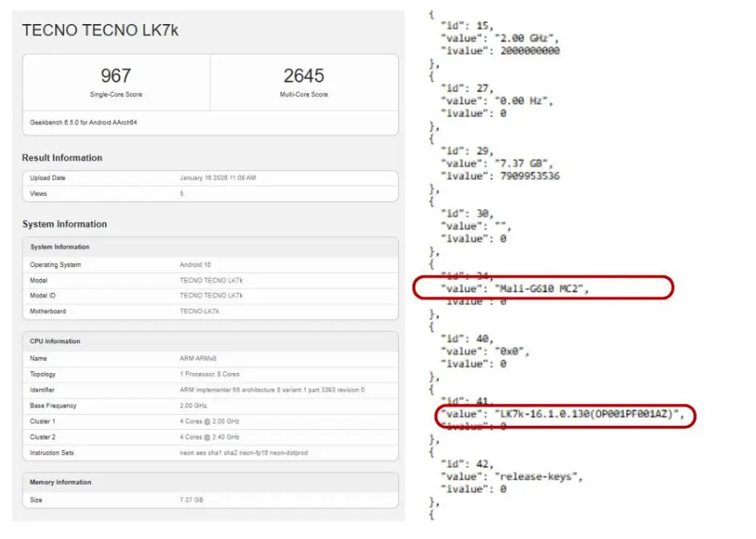Viewport: 756px width, 539px height.
Task: Click the Memory Information table header
Action: [60, 482]
